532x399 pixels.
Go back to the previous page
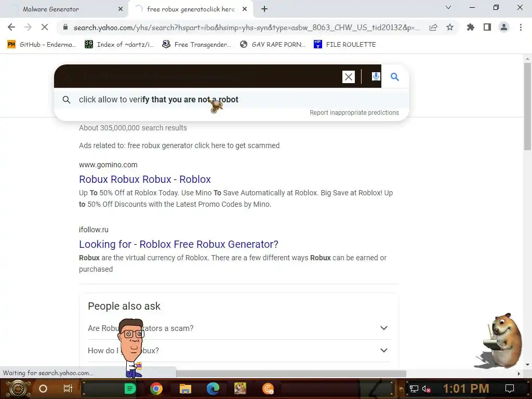(x=11, y=27)
